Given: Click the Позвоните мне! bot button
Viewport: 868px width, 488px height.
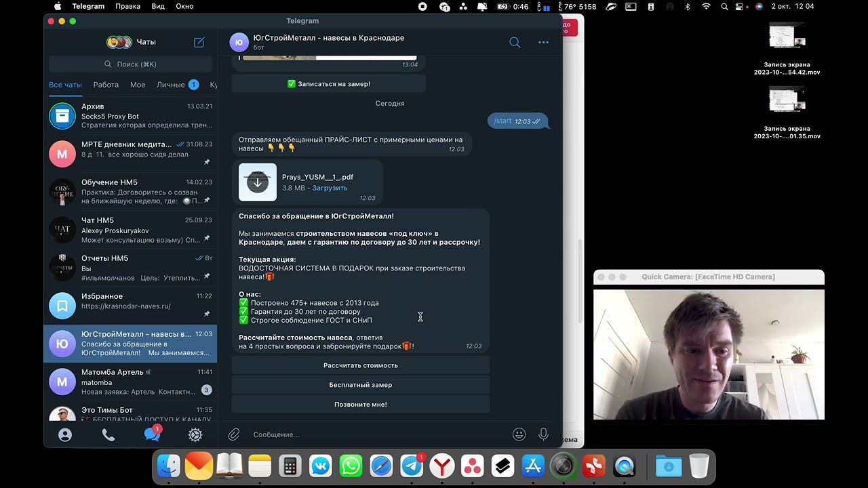Looking at the screenshot, I should click(x=361, y=405).
